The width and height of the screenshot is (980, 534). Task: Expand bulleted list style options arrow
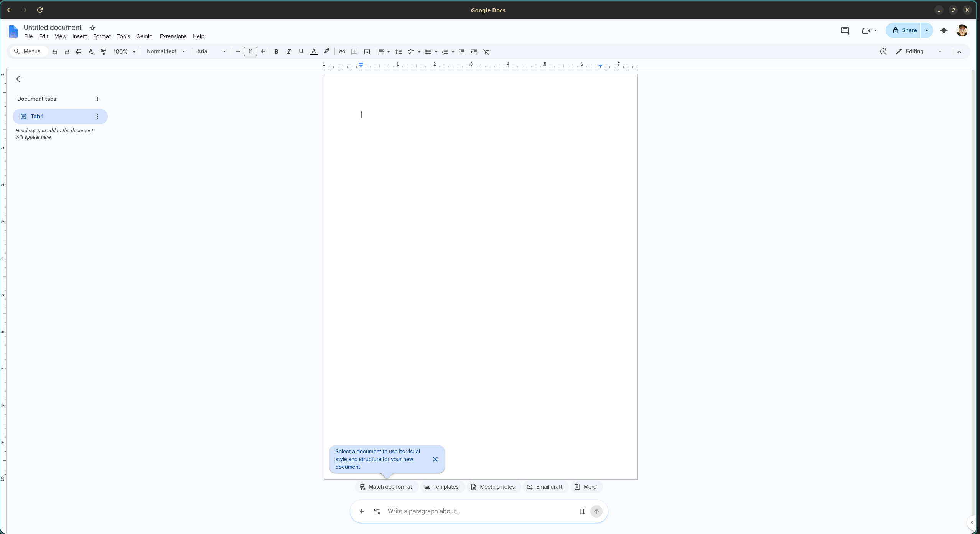(x=436, y=52)
